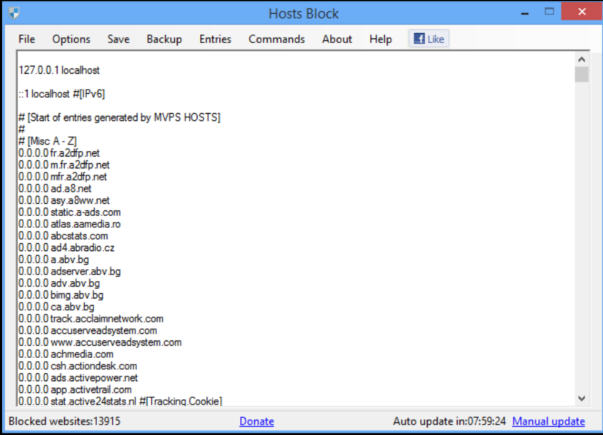Click the Auto update in:07:59:24 countdown
The height and width of the screenshot is (435, 603).
[x=449, y=421]
